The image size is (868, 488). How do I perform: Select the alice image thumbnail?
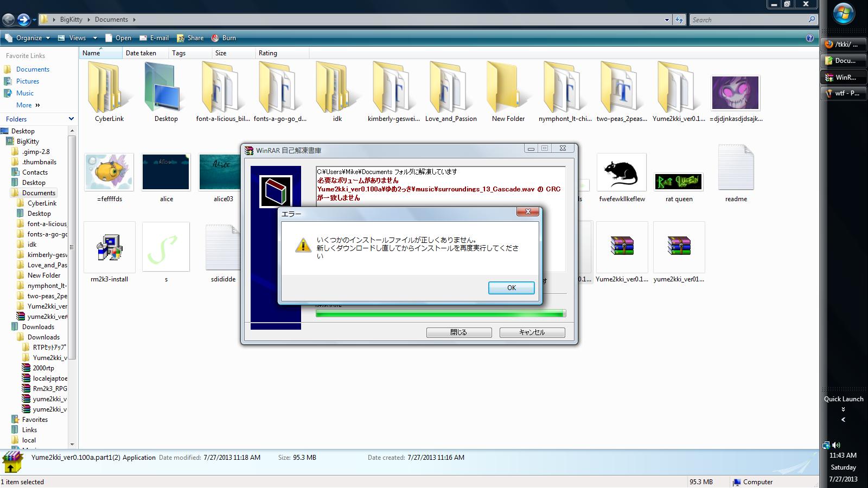click(x=166, y=172)
